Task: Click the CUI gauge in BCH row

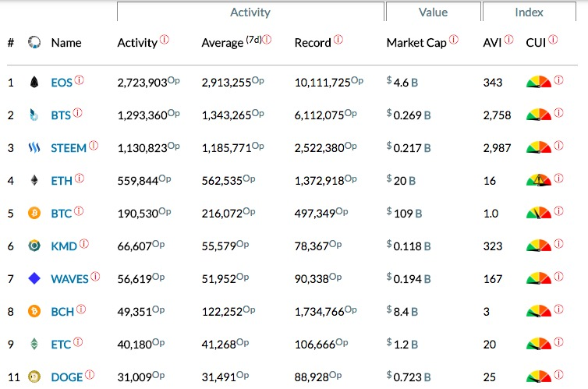Action: click(539, 311)
